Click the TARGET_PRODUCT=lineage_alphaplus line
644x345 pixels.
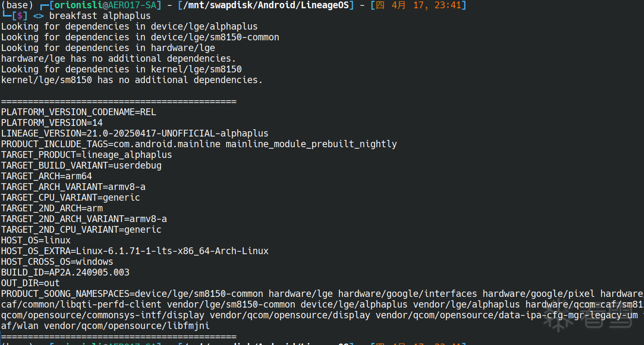(86, 155)
